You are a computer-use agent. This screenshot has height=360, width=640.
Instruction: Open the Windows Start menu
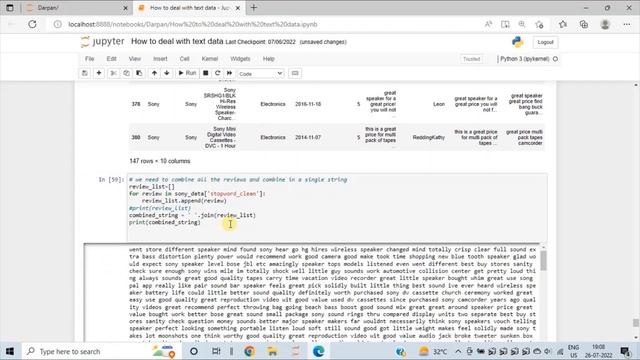point(10,351)
